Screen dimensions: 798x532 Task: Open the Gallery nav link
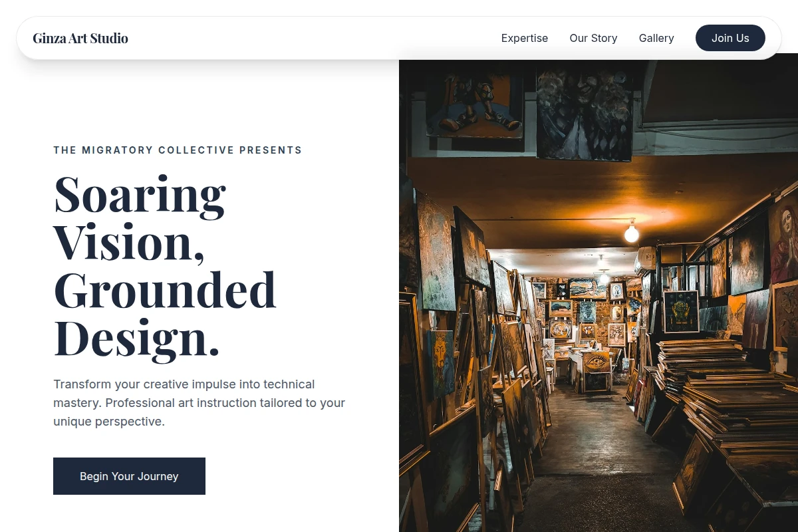pos(656,38)
